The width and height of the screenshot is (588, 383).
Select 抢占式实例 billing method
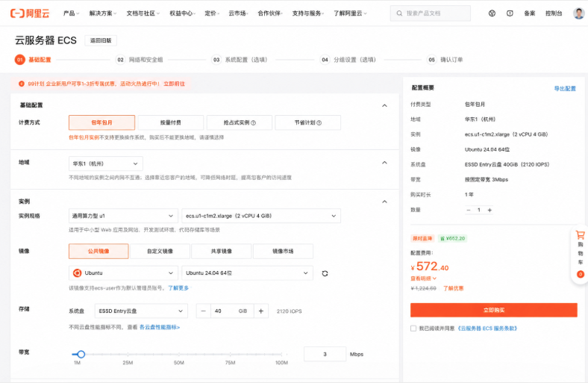click(240, 122)
